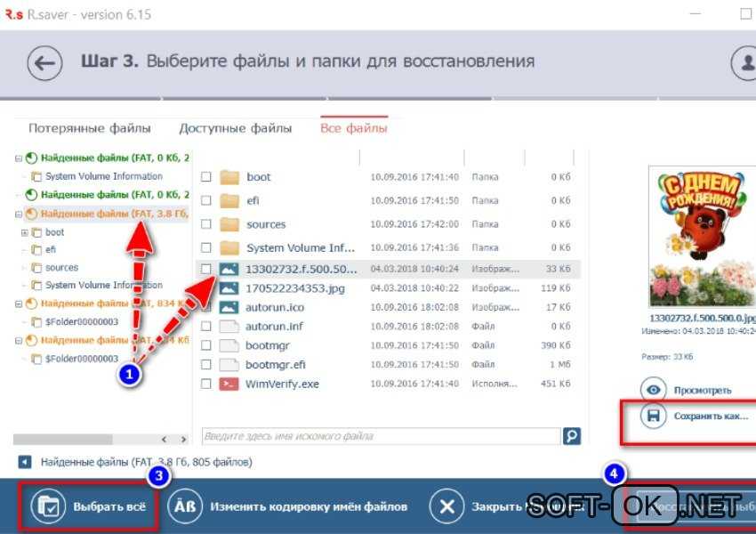
Task: Expand the boot folder in tree
Action: [x=24, y=232]
